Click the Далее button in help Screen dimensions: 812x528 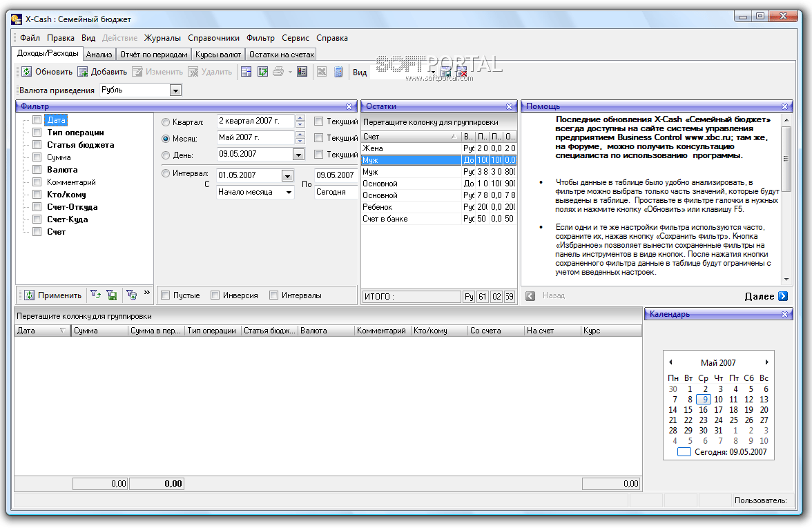766,296
